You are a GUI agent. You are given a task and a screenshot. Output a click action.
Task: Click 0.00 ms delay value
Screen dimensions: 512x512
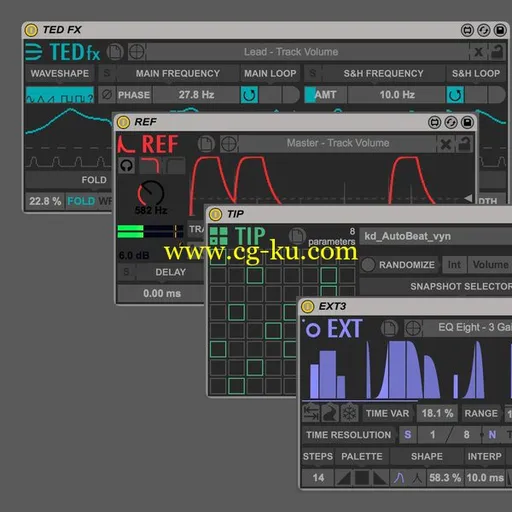tap(161, 293)
